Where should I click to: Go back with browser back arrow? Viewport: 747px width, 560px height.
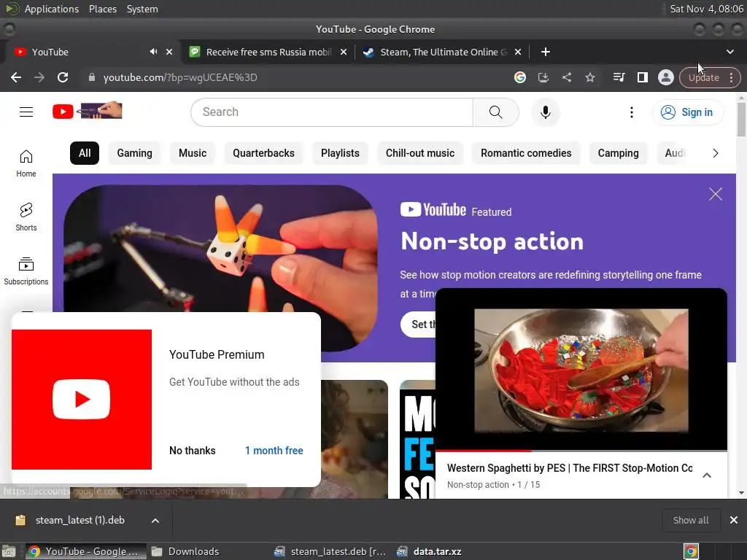click(16, 77)
